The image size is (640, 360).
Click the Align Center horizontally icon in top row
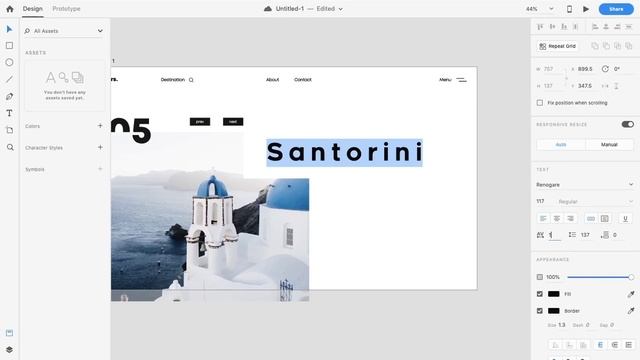point(606,27)
